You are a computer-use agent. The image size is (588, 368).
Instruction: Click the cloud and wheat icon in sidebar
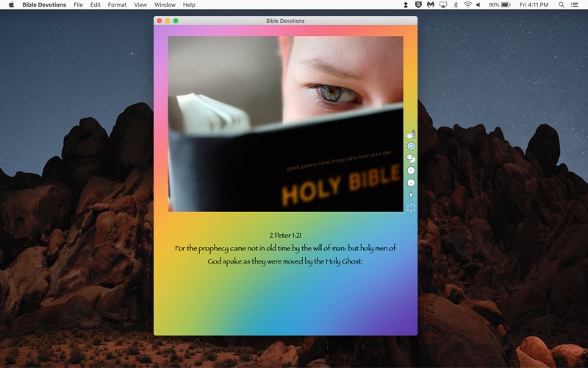click(411, 134)
